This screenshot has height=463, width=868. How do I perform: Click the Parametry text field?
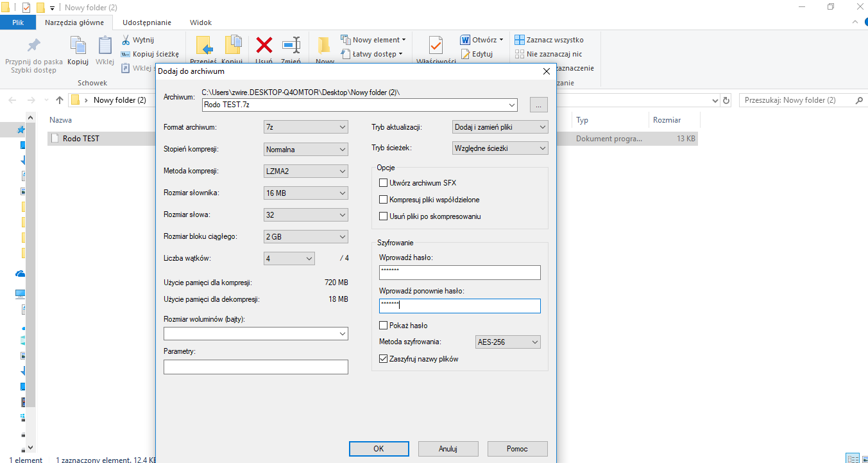256,367
